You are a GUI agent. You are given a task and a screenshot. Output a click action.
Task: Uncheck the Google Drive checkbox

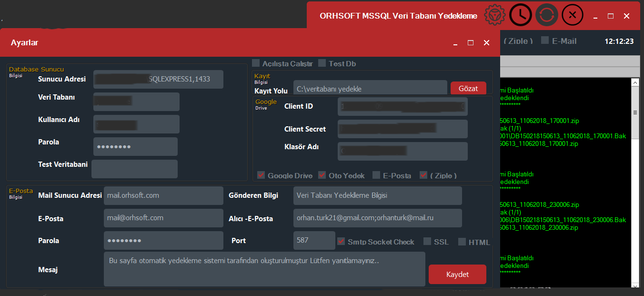261,175
